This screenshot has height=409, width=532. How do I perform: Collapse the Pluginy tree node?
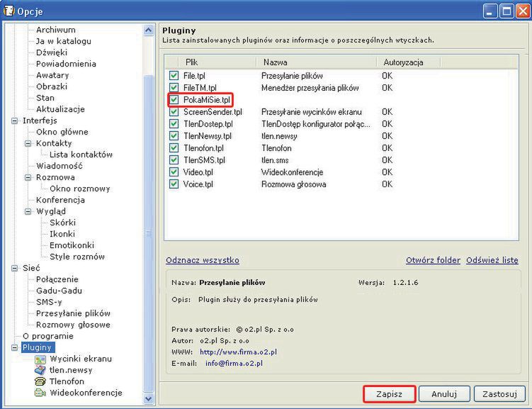(14, 347)
